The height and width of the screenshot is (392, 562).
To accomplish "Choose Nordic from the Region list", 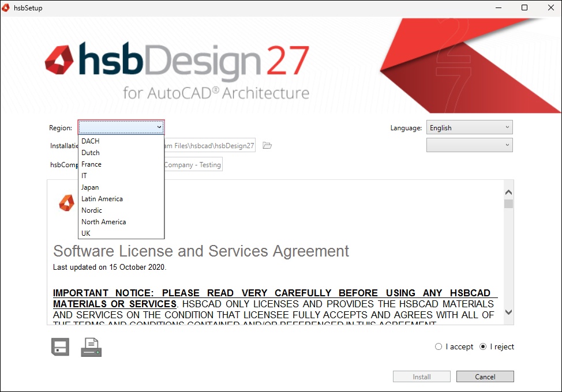I will pyautogui.click(x=121, y=210).
